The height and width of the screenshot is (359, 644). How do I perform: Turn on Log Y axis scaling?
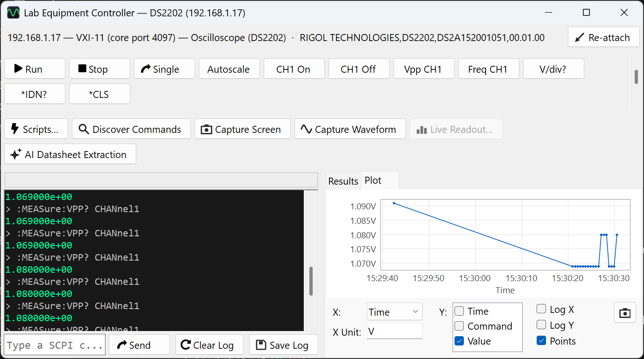[541, 324]
